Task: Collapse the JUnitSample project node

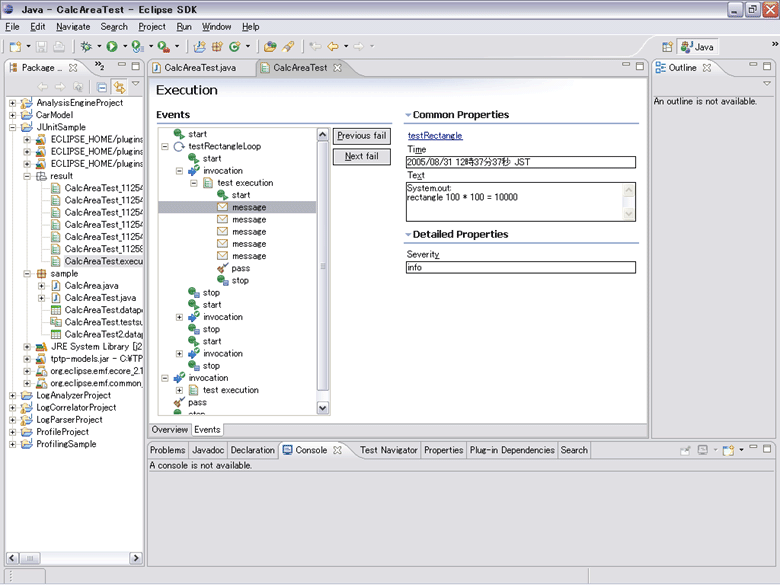Action: click(12, 127)
